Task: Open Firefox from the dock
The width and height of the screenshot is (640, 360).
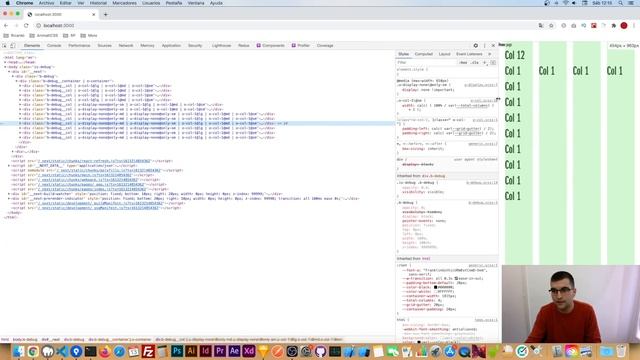Action: [105, 351]
